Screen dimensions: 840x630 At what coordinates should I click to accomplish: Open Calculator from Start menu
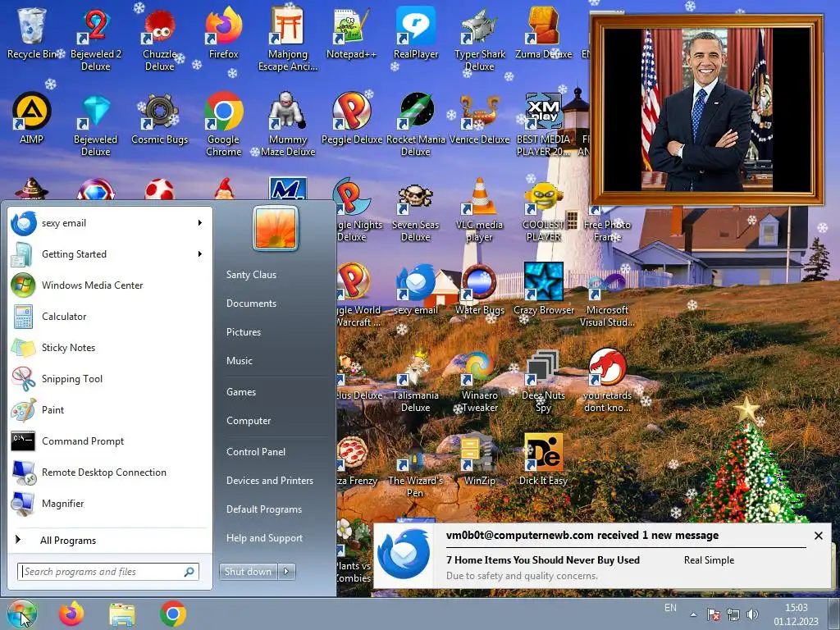click(x=111, y=316)
